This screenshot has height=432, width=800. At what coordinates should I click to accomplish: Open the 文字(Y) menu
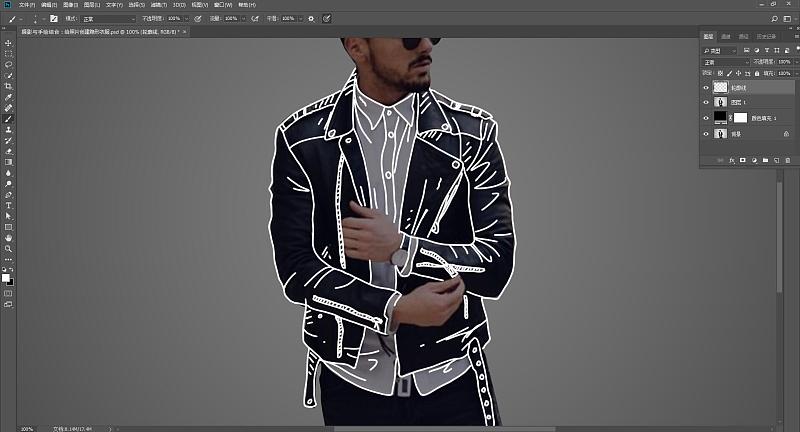114,5
